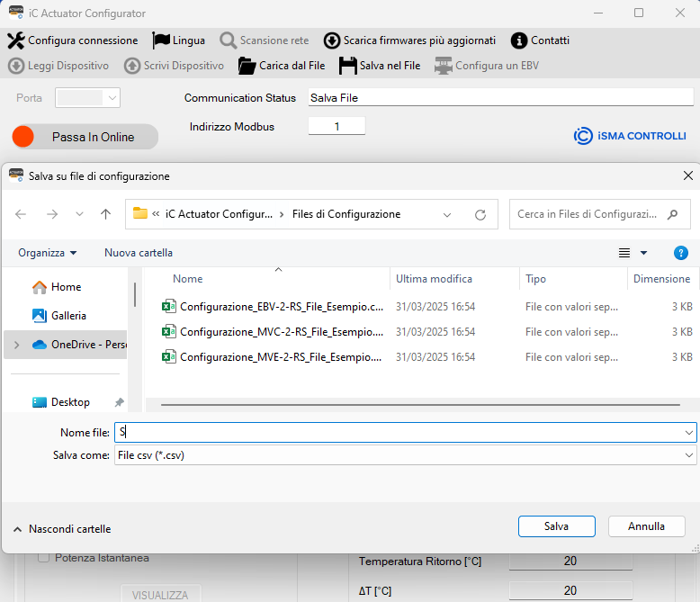Image resolution: width=700 pixels, height=602 pixels.
Task: Check the Potenza Istantanea checkbox
Action: 43,558
